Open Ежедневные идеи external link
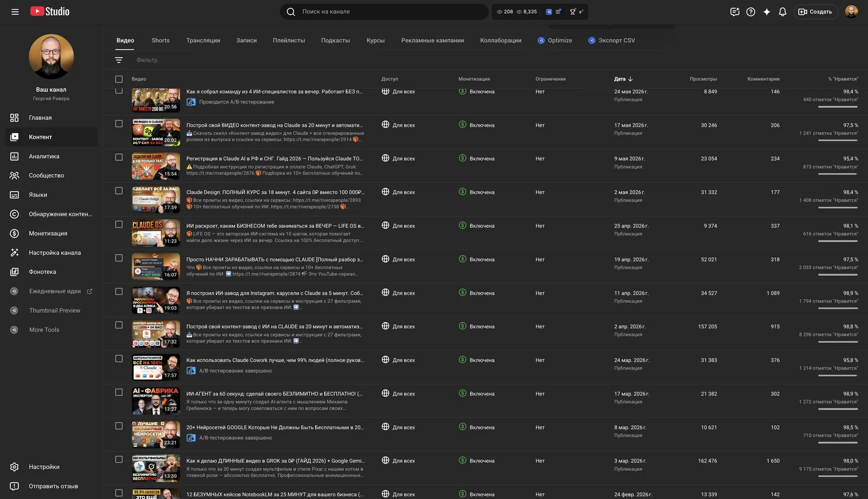This screenshot has height=499, width=868. pyautogui.click(x=90, y=291)
